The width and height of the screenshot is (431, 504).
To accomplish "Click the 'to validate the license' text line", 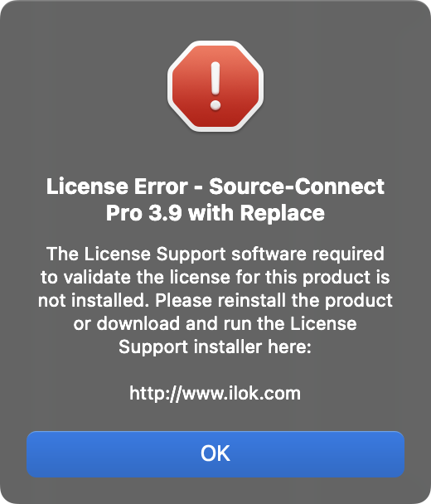I will pyautogui.click(x=135, y=278).
